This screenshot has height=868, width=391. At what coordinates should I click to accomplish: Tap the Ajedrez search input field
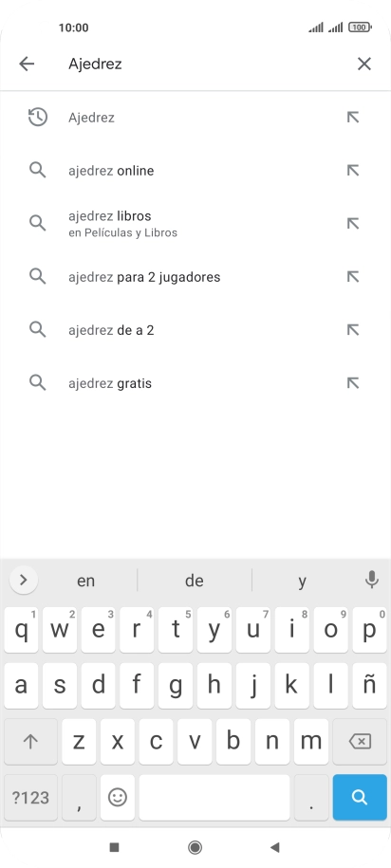coord(205,64)
